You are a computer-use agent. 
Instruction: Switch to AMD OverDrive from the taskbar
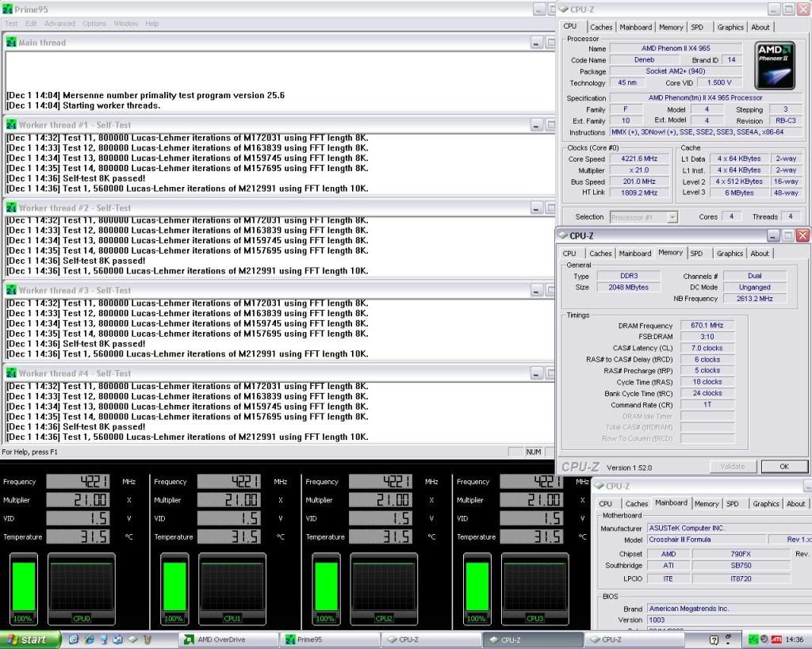click(230, 639)
